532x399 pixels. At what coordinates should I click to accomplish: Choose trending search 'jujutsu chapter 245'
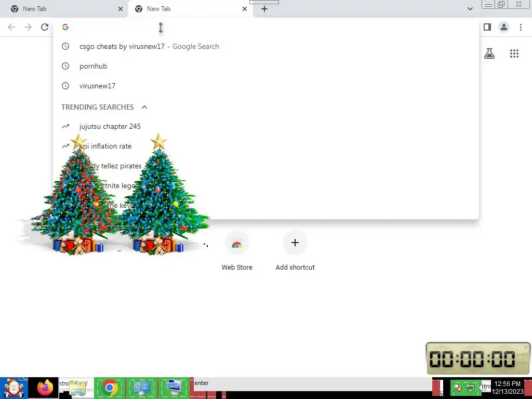point(266,127)
